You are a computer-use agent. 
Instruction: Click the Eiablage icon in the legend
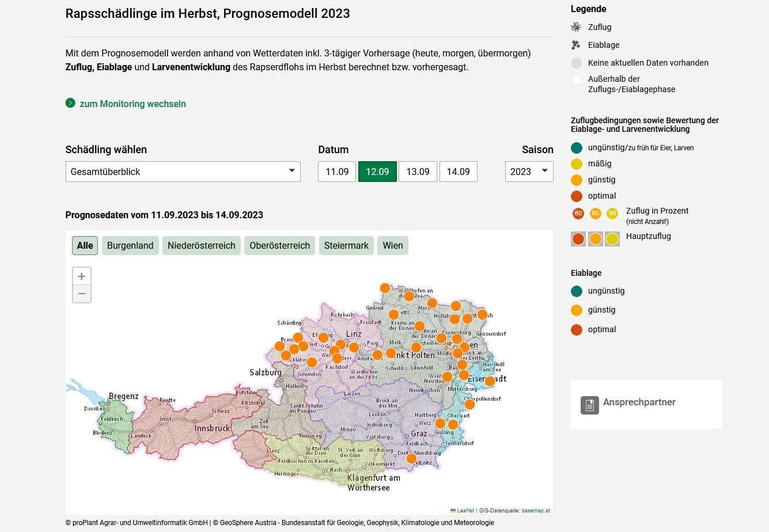[576, 45]
